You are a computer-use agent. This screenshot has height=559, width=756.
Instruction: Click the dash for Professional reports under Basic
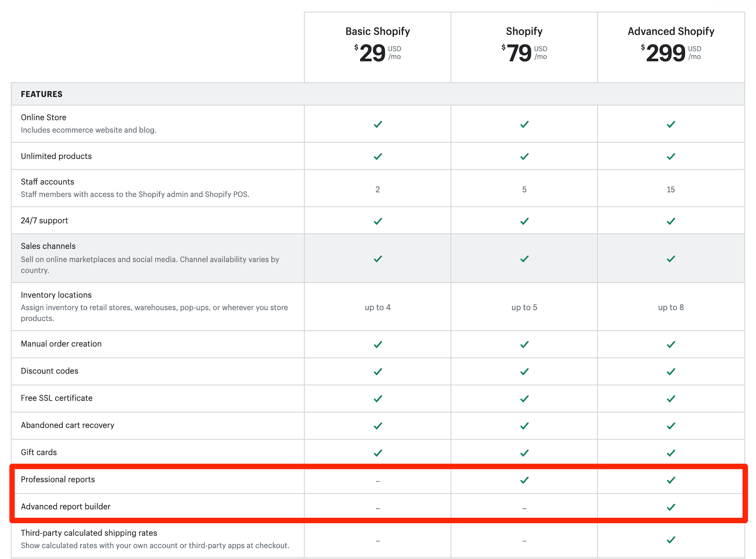(378, 481)
